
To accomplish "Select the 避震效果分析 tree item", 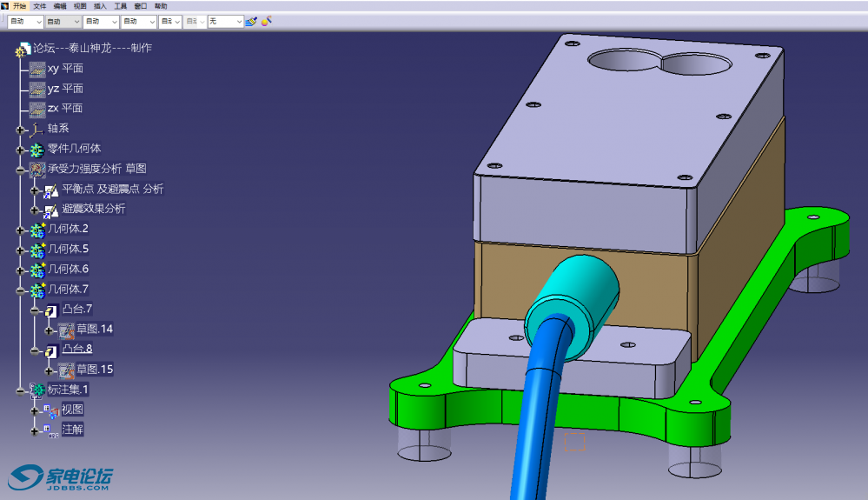I will pos(93,209).
